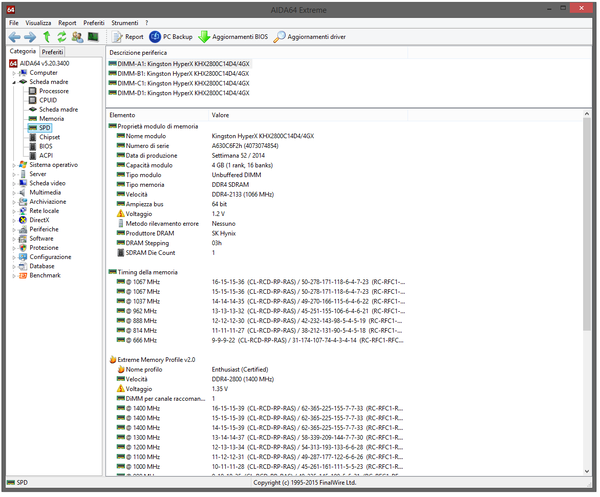Click the Configurazione tree icon

coord(23,257)
